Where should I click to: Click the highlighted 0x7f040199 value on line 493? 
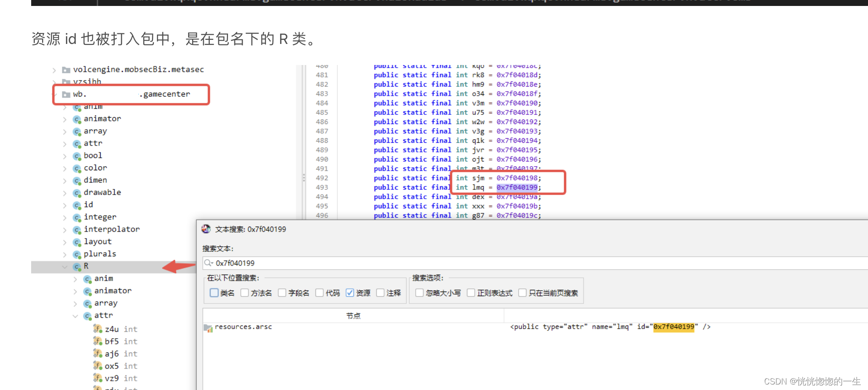(517, 187)
